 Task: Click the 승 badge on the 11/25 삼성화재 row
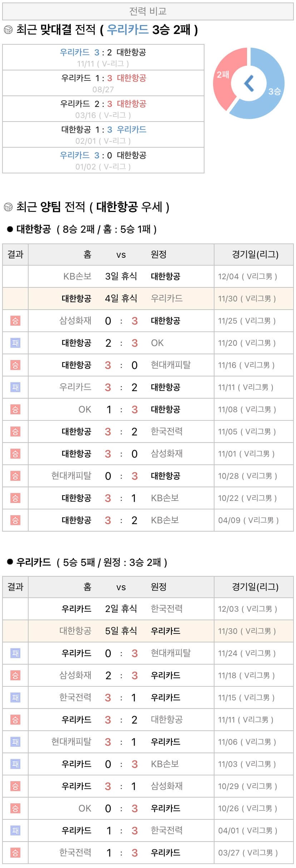tap(15, 321)
